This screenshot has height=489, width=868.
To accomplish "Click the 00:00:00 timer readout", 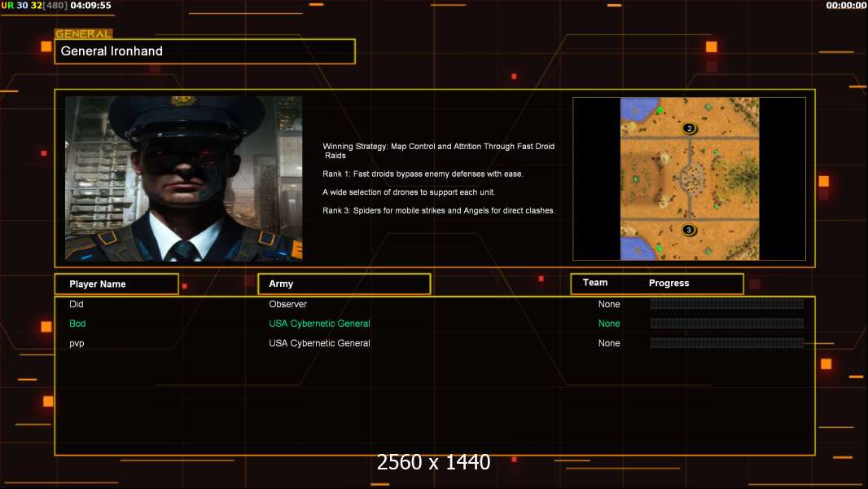I will 846,6.
